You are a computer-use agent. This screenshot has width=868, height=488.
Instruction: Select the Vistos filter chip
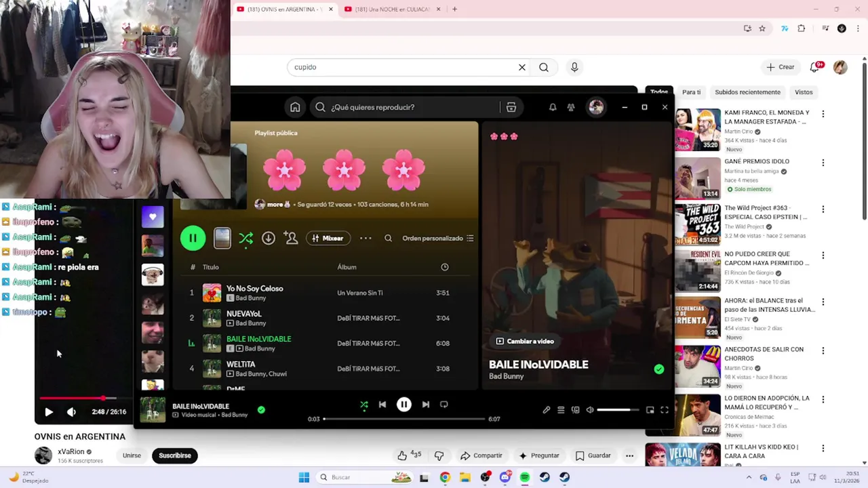pos(804,92)
